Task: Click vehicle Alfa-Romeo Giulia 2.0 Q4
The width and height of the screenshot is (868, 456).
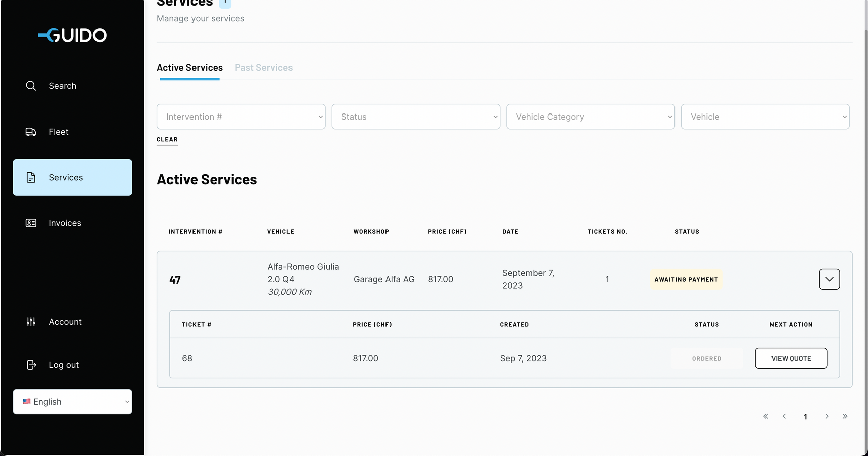Action: point(303,273)
